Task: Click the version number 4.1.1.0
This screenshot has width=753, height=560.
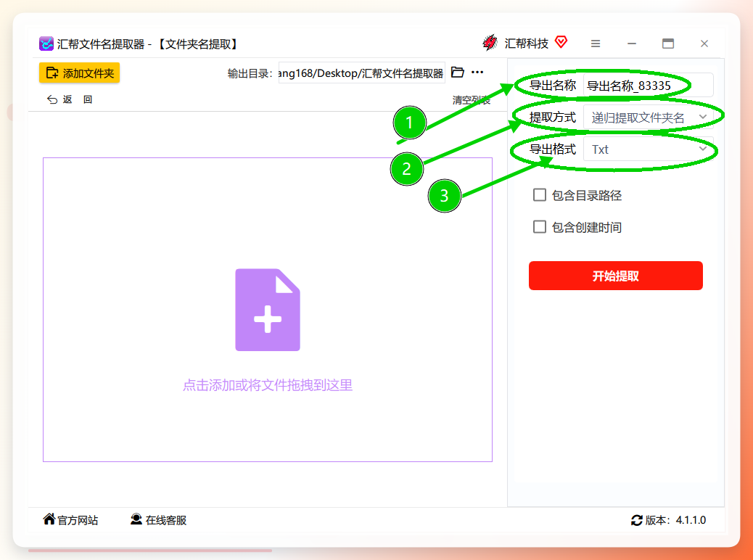Action: click(x=691, y=520)
